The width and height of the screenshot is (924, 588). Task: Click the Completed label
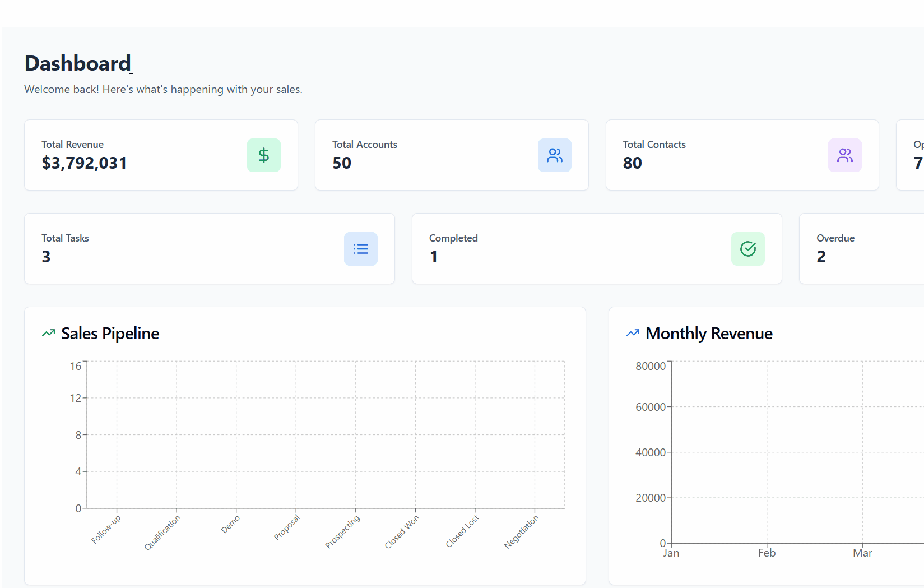point(453,238)
